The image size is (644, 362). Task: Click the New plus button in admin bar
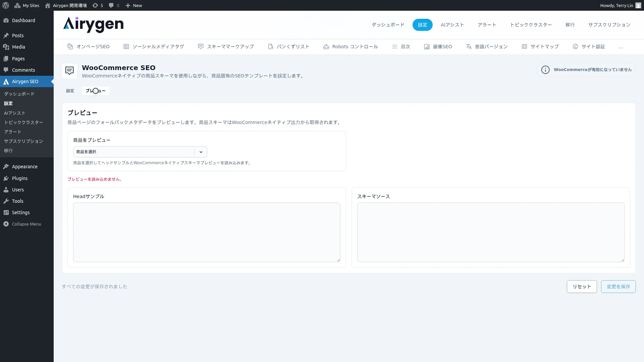(x=133, y=5)
